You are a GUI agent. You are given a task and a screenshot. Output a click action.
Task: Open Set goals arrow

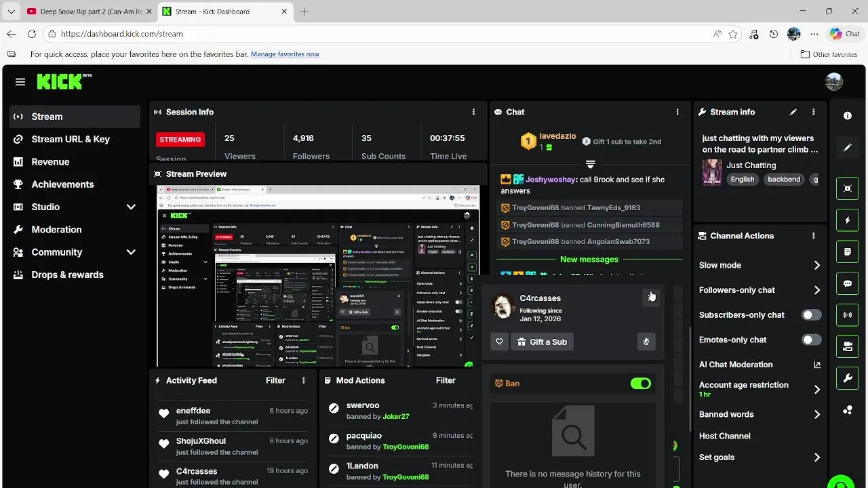[816, 457]
